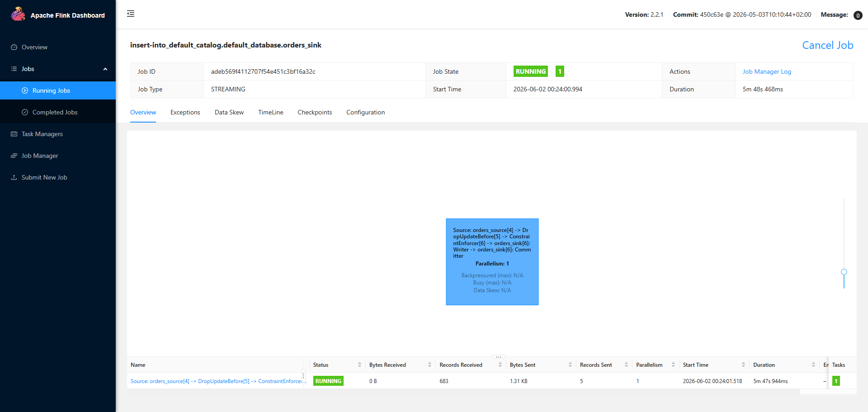Switch to the TimeLine tab
868x412 pixels.
271,112
